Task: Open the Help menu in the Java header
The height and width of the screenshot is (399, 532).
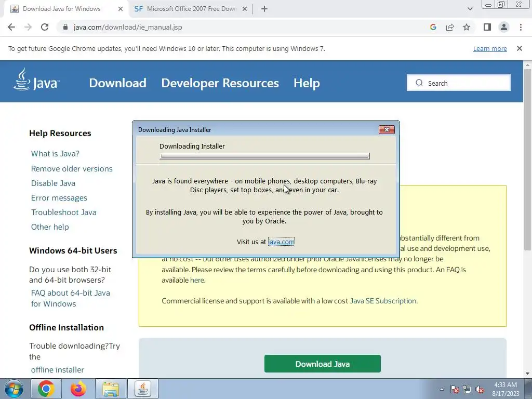Action: click(x=307, y=83)
